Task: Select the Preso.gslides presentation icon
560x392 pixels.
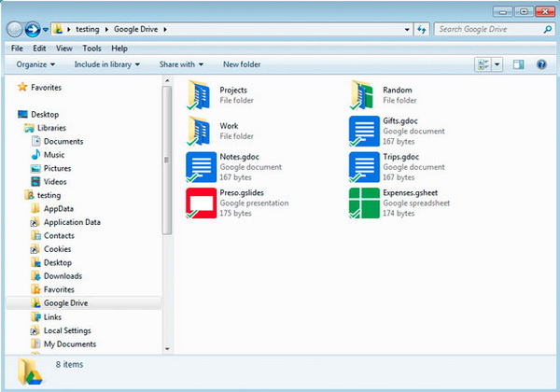Action: 202,203
